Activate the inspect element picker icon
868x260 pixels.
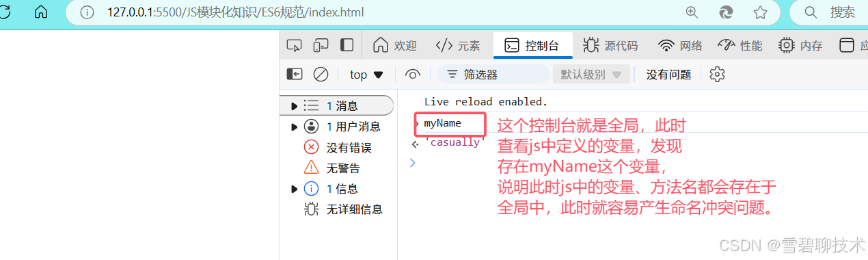coord(295,45)
